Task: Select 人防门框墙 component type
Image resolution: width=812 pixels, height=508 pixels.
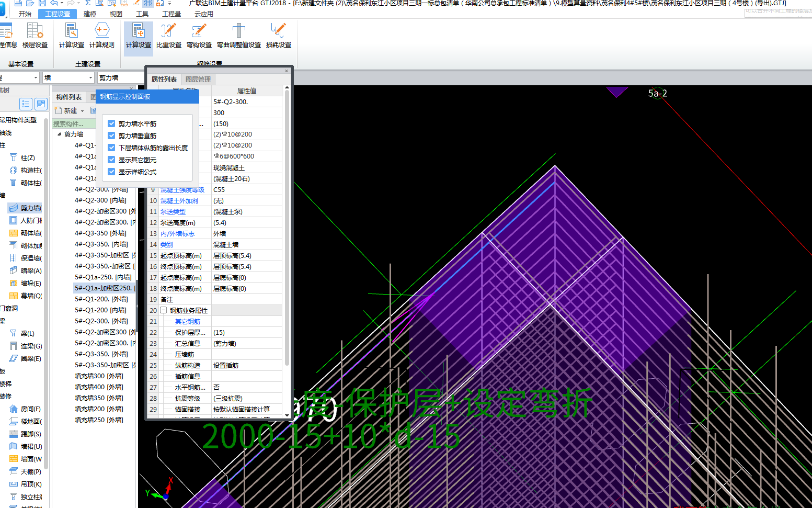Action: click(26, 220)
